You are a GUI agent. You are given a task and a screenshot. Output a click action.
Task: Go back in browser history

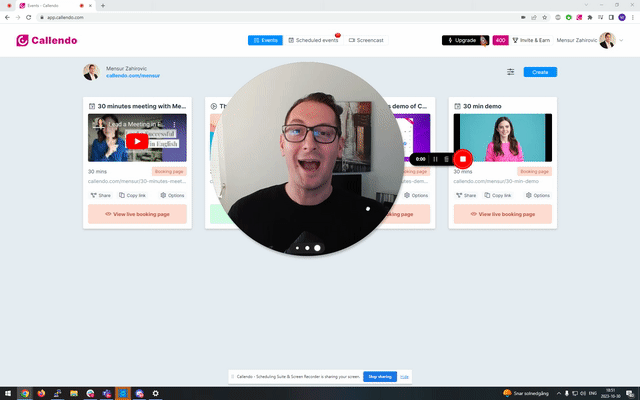tap(7, 17)
